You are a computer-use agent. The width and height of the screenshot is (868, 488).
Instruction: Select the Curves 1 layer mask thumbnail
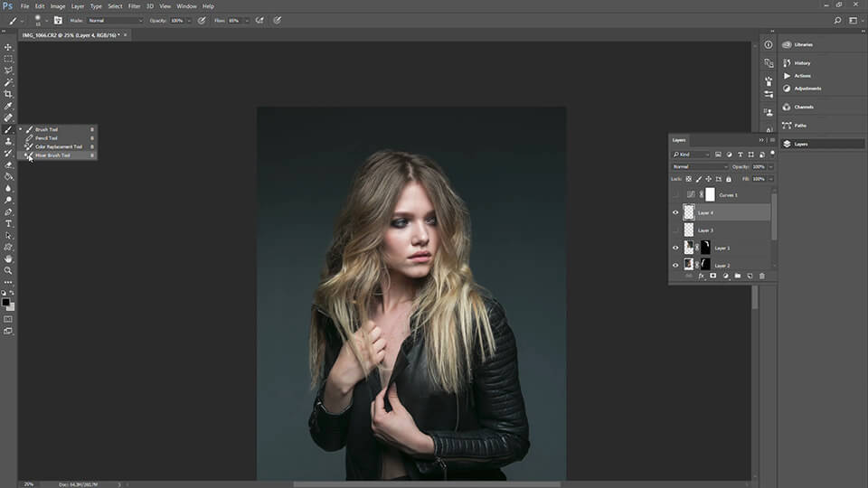[x=711, y=195]
